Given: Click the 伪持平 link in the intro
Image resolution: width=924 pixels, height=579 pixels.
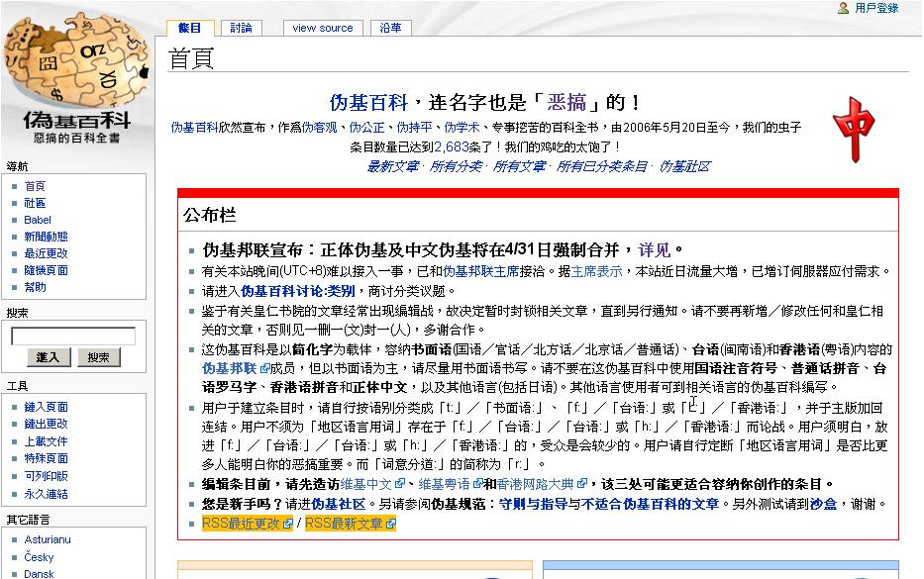Looking at the screenshot, I should 414,128.
